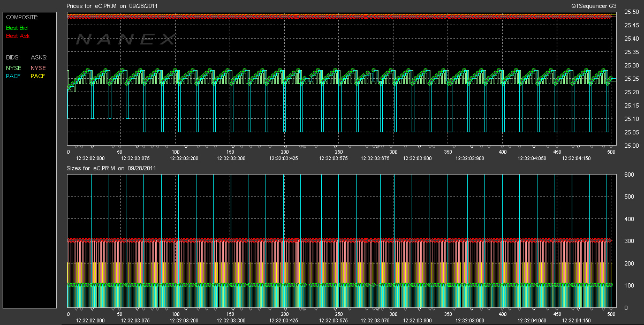Click the 'ASKS:' legend column heading
Viewport: 644px width, 325px height.
click(39, 57)
